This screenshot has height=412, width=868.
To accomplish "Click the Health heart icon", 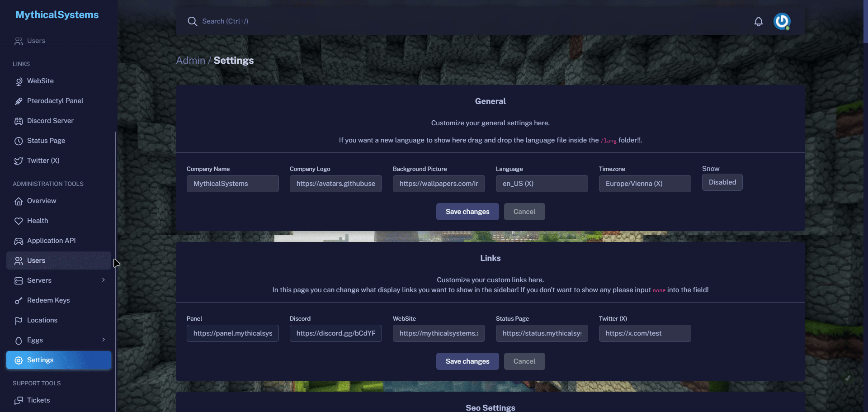I will click(x=19, y=221).
